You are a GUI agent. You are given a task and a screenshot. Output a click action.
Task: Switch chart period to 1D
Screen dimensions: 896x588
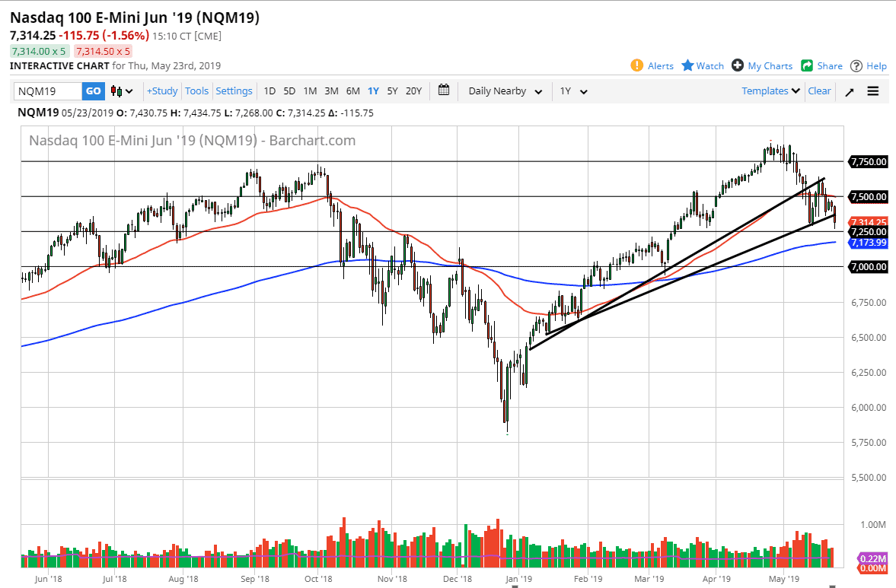[x=269, y=91]
